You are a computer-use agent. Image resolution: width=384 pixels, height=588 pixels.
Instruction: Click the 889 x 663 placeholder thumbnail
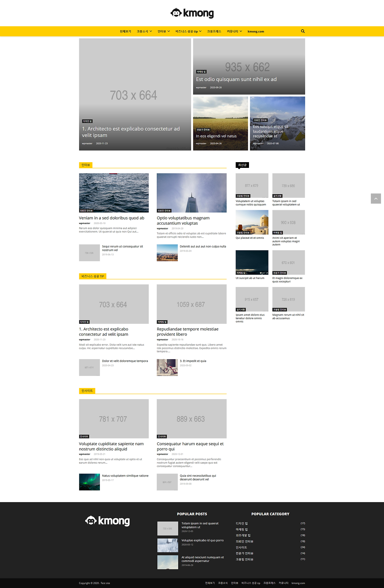click(x=192, y=419)
